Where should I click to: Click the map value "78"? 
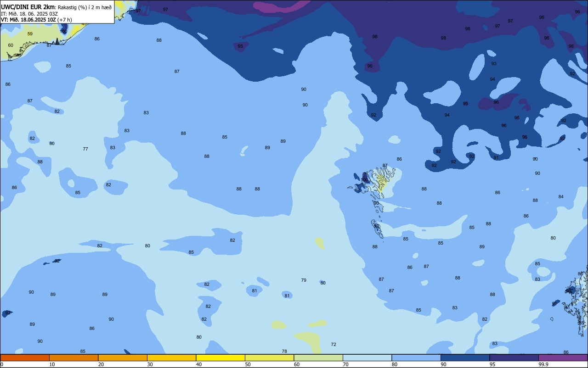pos(284,351)
